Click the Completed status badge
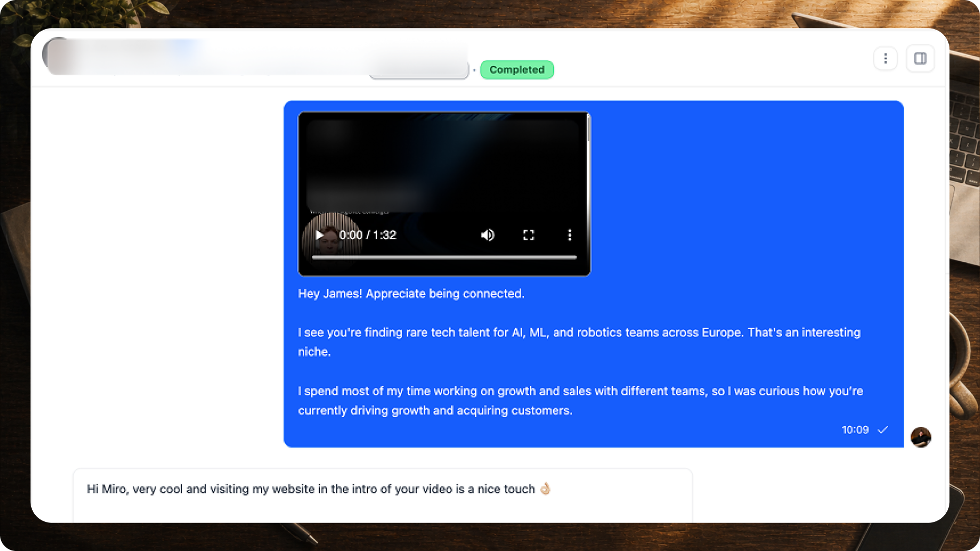This screenshot has width=980, height=551. [517, 69]
